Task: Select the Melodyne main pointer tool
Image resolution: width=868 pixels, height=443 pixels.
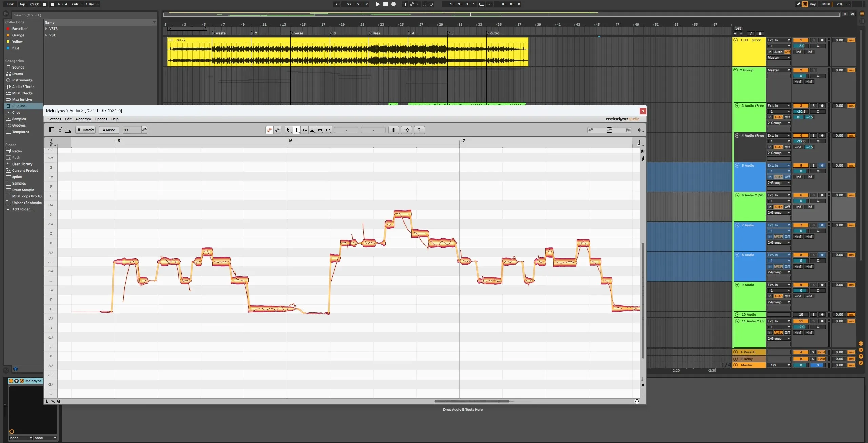Action: [x=288, y=130]
